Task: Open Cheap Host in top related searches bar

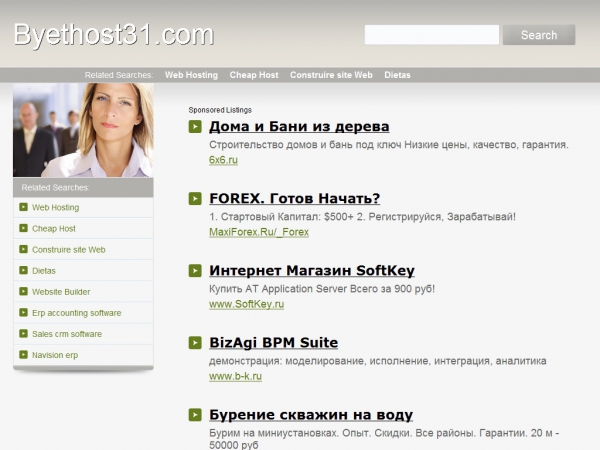Action: tap(254, 75)
